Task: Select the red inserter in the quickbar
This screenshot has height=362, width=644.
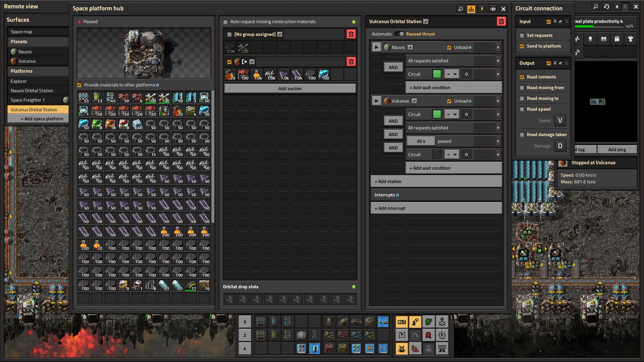Action: tap(342, 335)
